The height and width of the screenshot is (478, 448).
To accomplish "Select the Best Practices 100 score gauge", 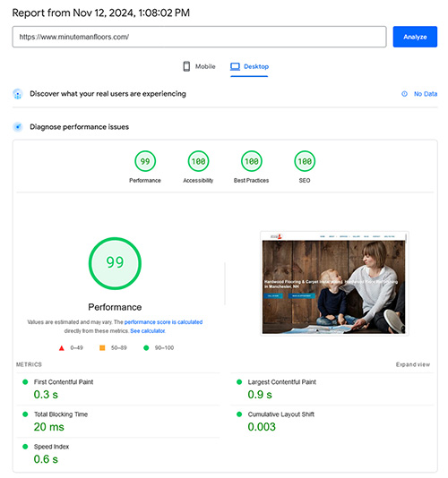I will tap(252, 161).
